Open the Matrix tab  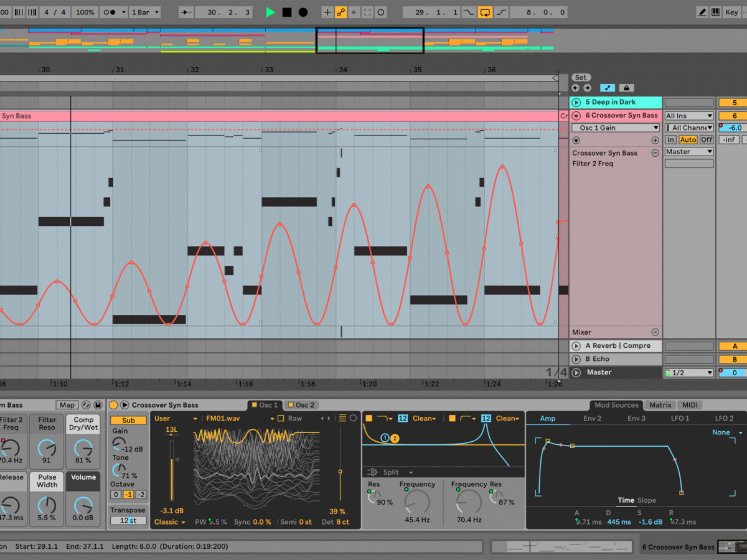tap(660, 405)
